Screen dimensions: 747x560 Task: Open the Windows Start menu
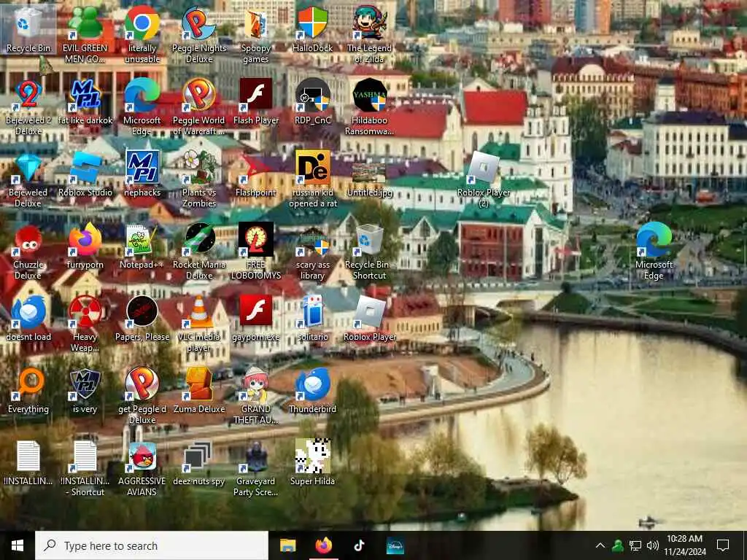[18, 545]
